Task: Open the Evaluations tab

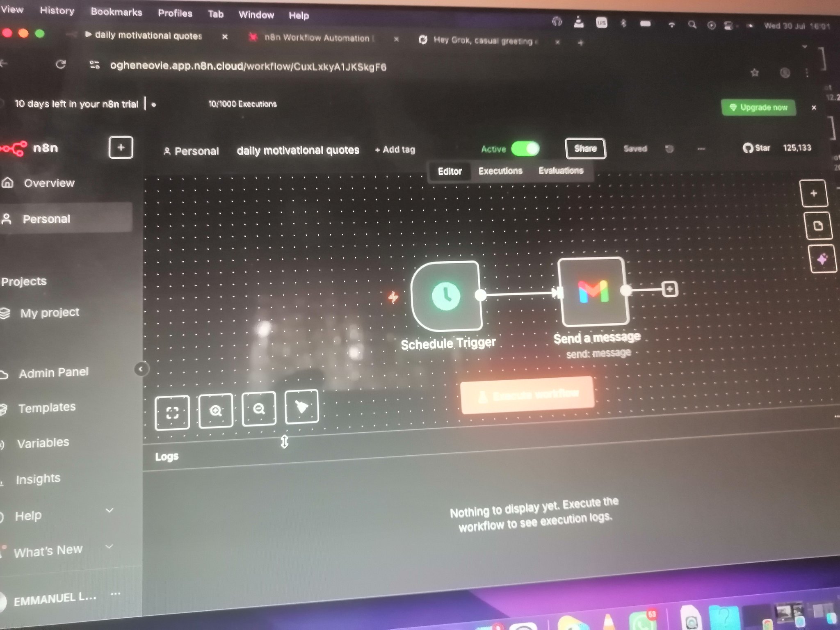Action: (x=561, y=171)
